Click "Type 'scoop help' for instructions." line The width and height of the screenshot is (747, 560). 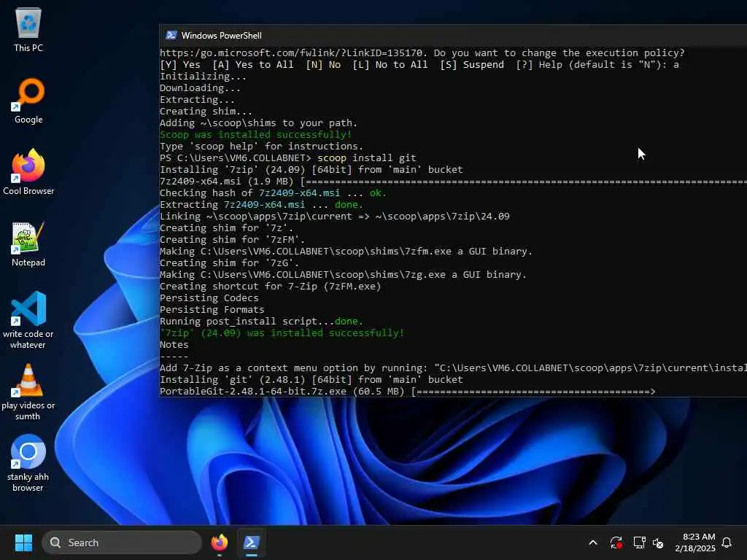point(261,146)
